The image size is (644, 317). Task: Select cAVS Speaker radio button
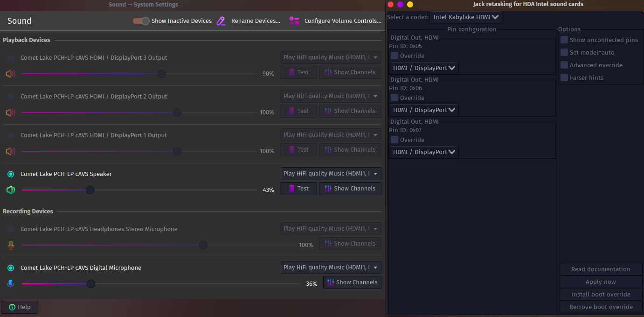(11, 174)
